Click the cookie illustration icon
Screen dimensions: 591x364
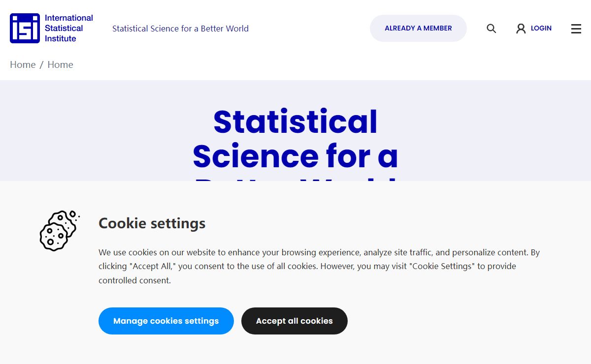59,231
